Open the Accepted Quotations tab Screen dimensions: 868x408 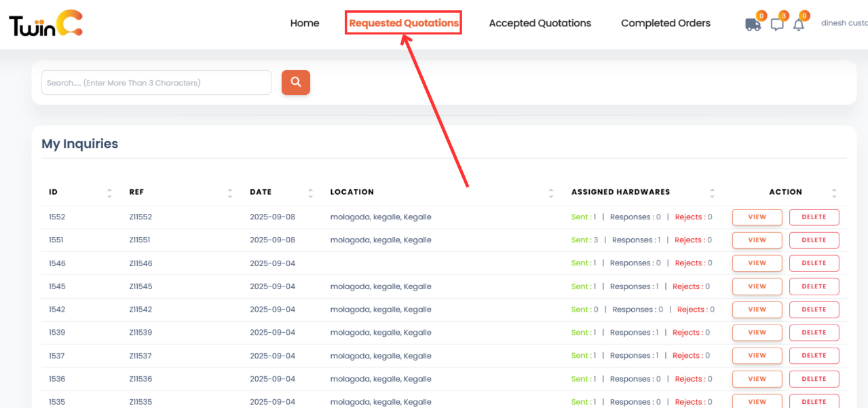(540, 22)
